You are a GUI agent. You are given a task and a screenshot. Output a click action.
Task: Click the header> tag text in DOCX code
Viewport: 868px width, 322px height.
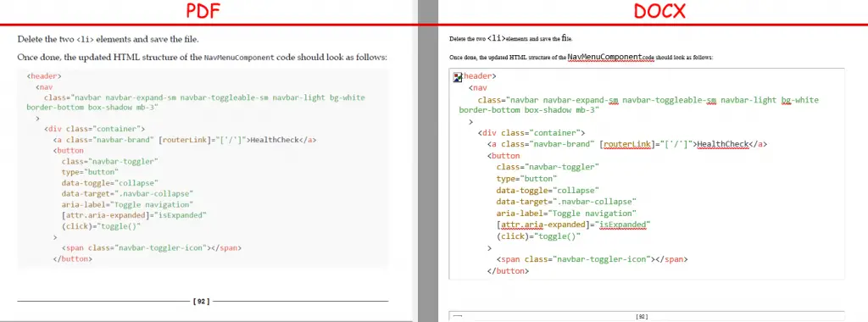tap(480, 75)
